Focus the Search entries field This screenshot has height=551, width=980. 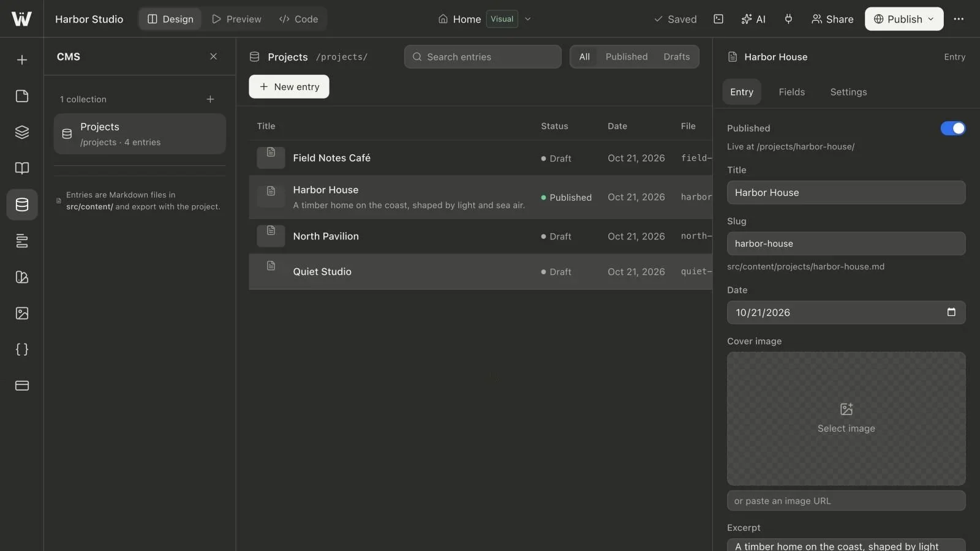pyautogui.click(x=483, y=57)
